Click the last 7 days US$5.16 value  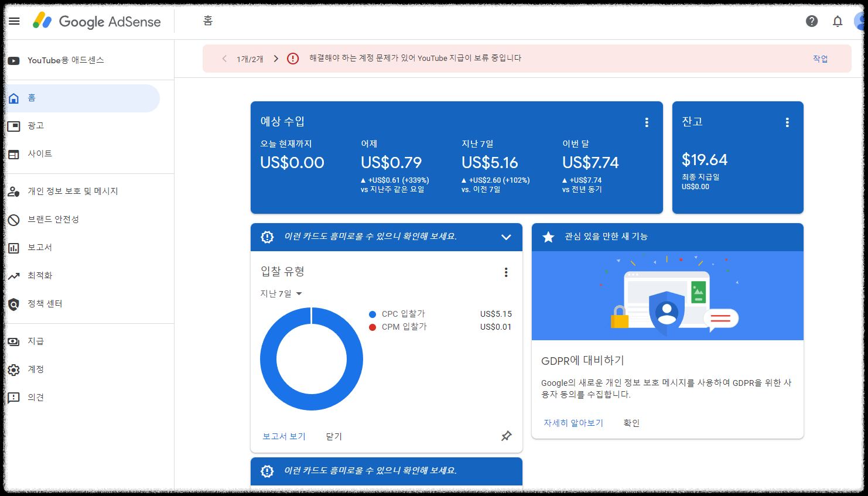[490, 162]
